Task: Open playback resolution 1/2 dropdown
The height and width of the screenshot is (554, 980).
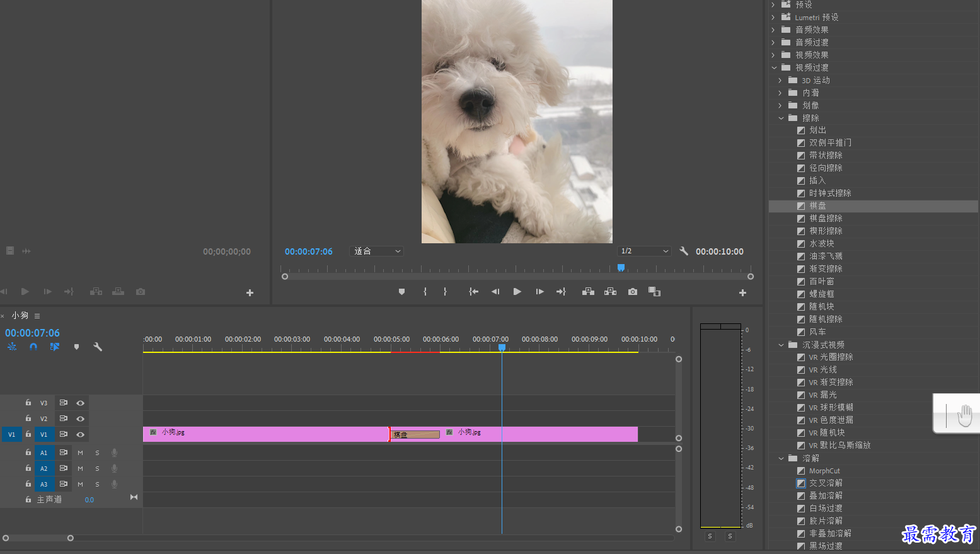Action: point(643,251)
